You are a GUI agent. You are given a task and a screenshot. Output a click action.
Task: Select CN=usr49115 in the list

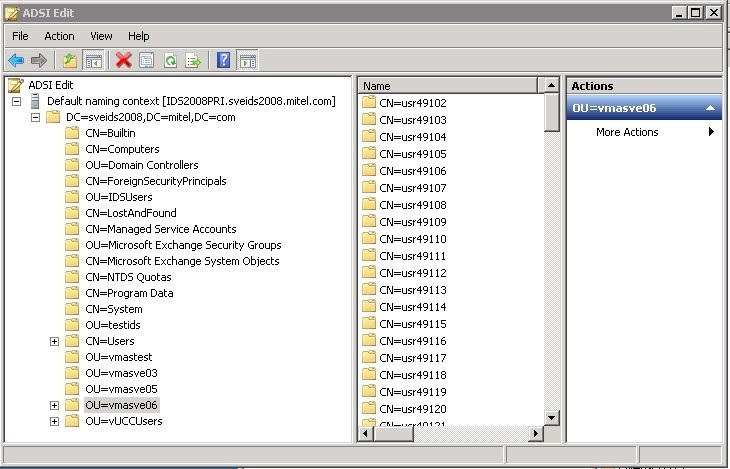coord(412,324)
